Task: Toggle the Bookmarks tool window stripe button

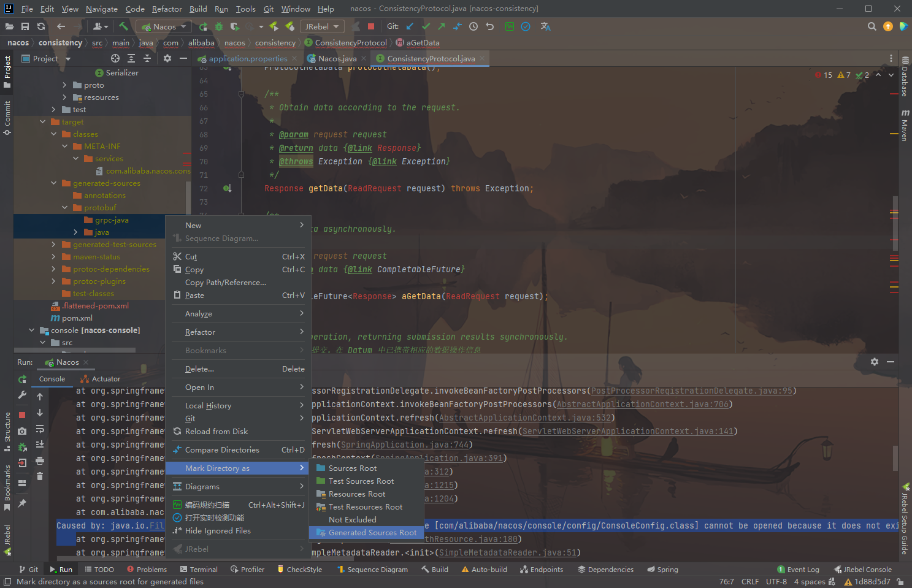Action: (x=7, y=487)
